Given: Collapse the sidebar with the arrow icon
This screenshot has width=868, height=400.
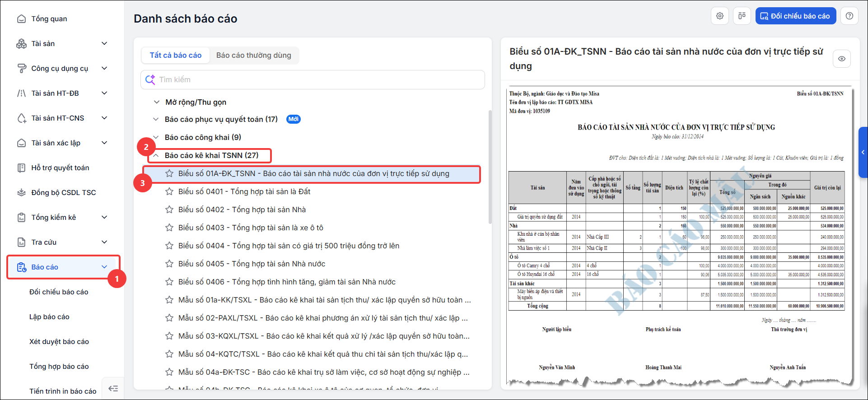Looking at the screenshot, I should [x=113, y=389].
